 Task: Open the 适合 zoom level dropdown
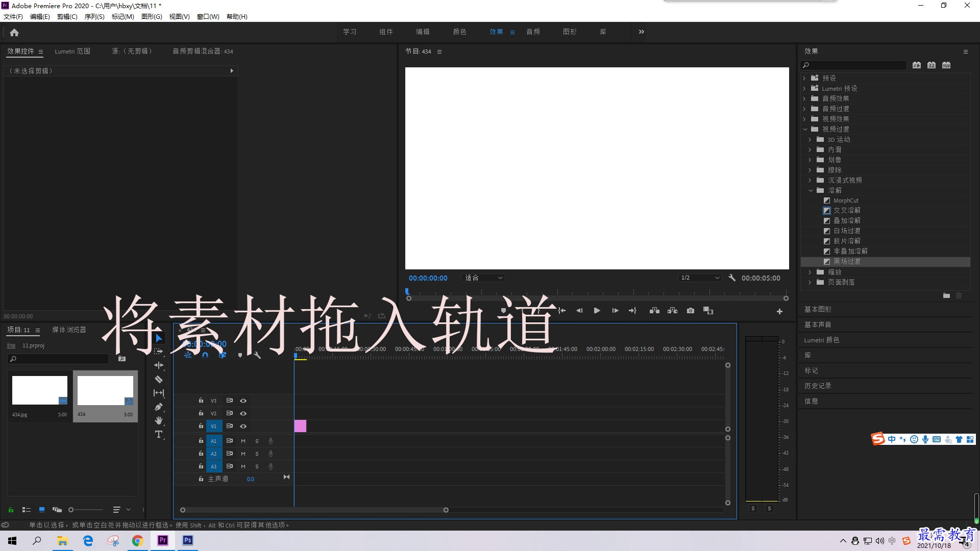pyautogui.click(x=483, y=278)
